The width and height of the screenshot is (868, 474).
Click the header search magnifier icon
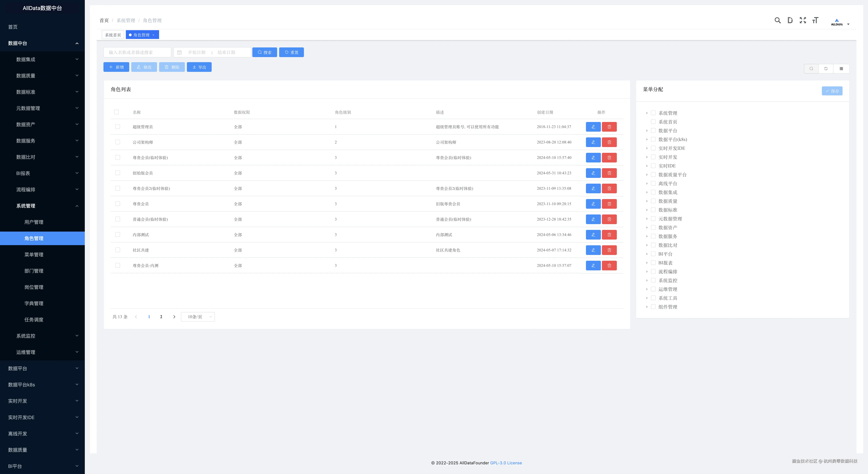[x=777, y=20]
